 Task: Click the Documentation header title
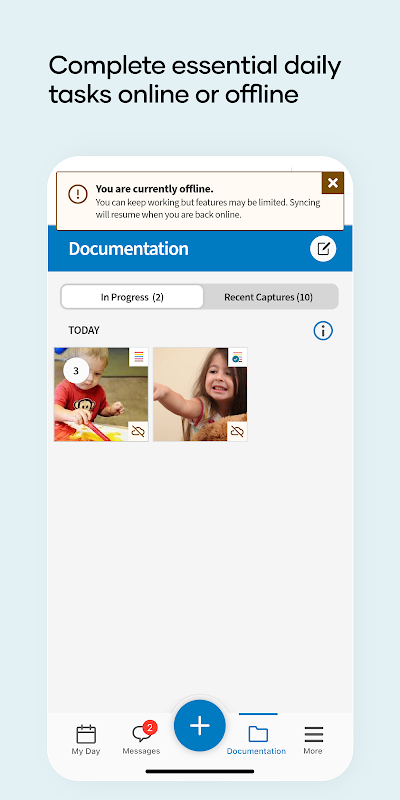[x=129, y=249]
